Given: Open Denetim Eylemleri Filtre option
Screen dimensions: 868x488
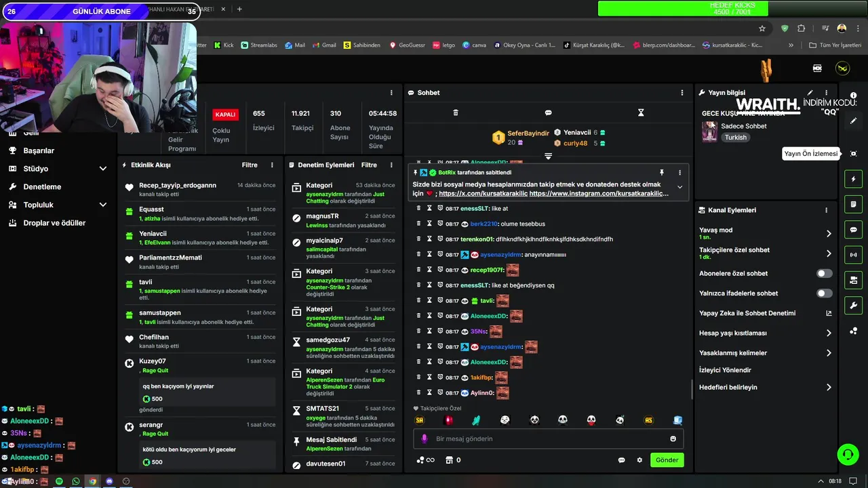Looking at the screenshot, I should tap(369, 165).
